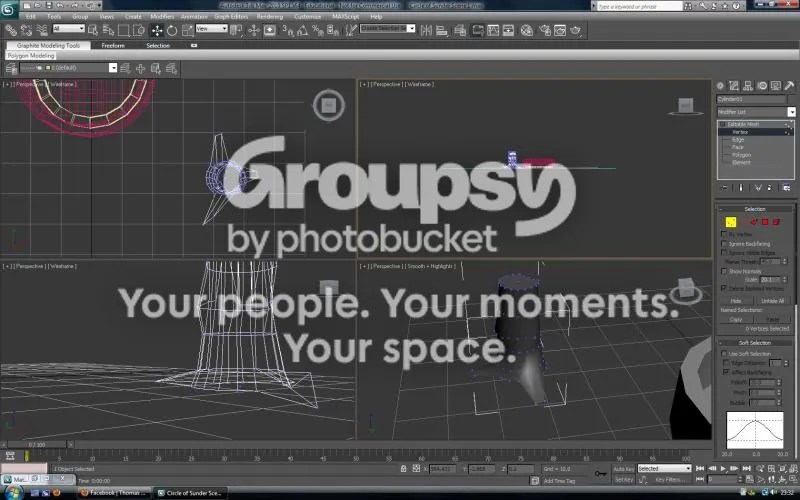Toggle the Angle Snap button
This screenshot has width=800, height=500.
point(303,31)
